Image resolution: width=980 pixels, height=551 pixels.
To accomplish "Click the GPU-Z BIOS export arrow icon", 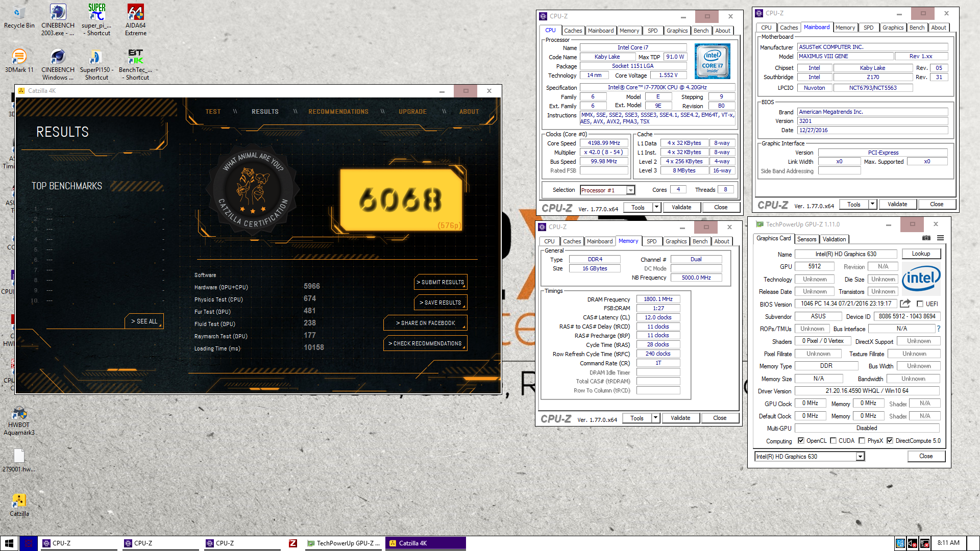I will click(905, 304).
